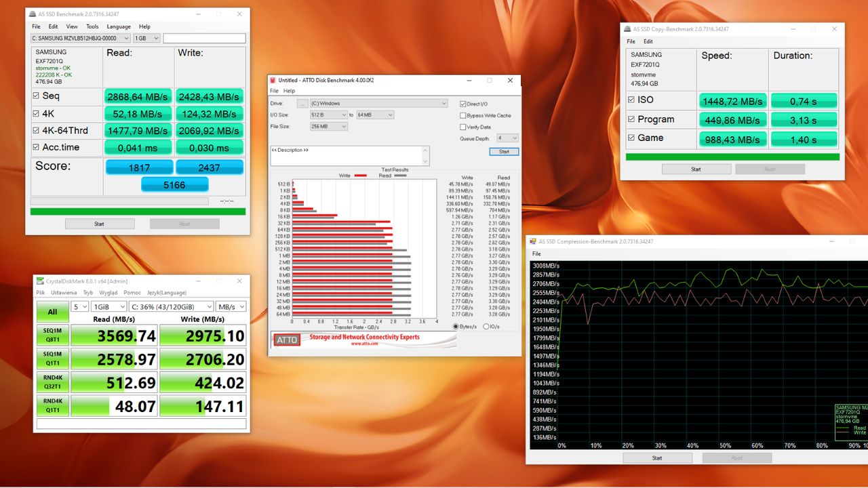Click the AS SSD Copy-Benchmark title icon
Viewport: 868px width, 488px height.
(628, 29)
